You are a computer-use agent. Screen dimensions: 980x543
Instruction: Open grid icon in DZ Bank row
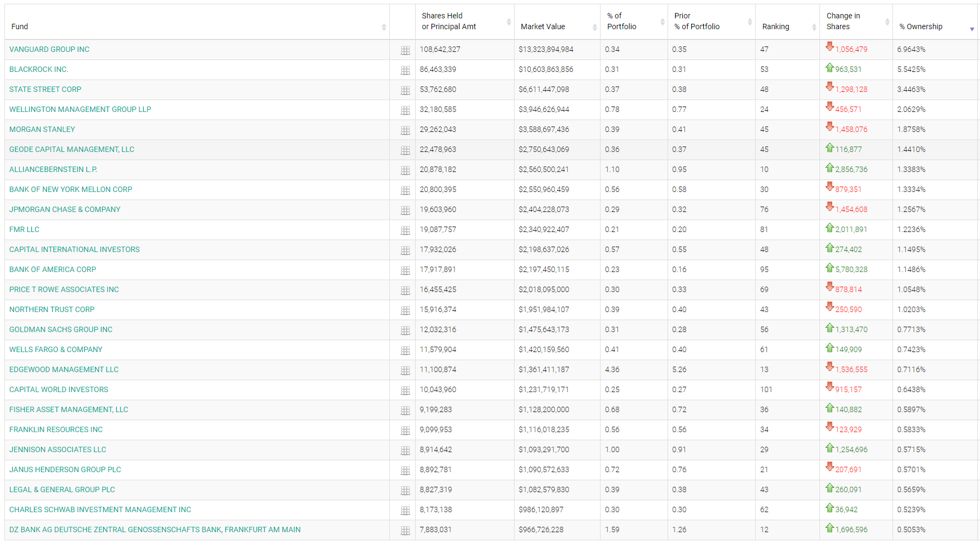405,531
